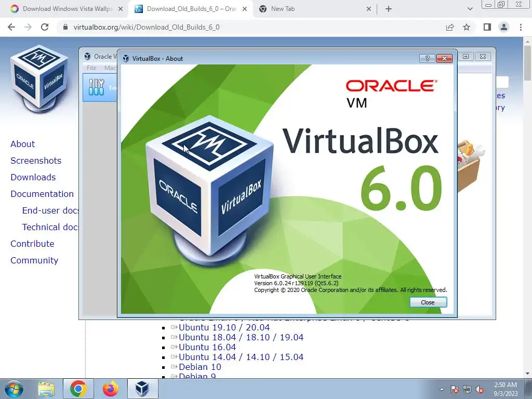The image size is (532, 399).
Task: Open the Screenshots link
Action: pyautogui.click(x=36, y=161)
